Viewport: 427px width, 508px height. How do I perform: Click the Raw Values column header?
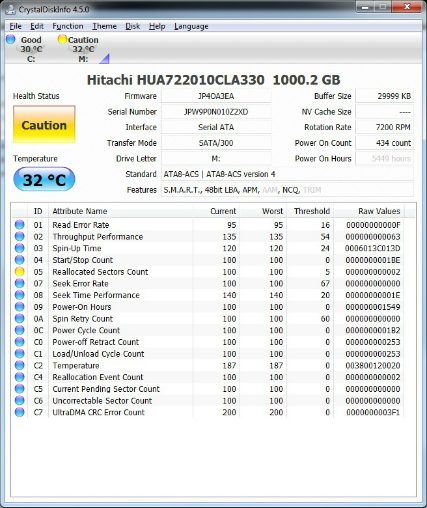pyautogui.click(x=369, y=211)
